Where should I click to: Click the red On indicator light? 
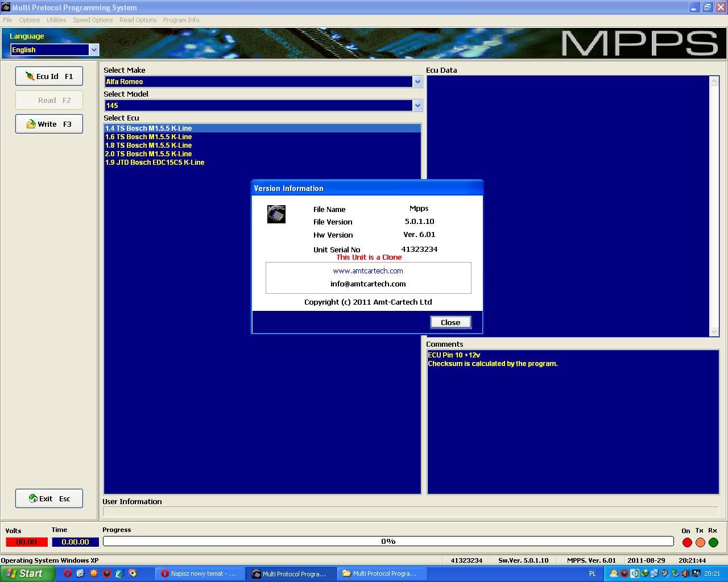pos(687,542)
